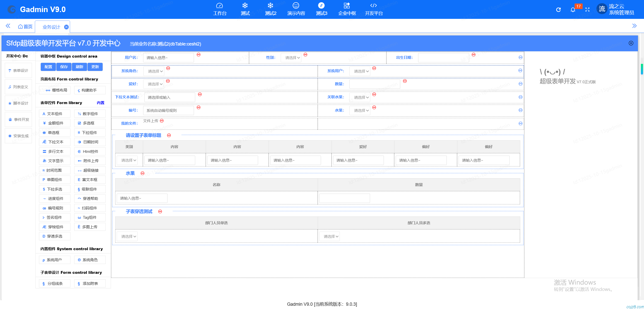This screenshot has height=309, width=644.
Task: Click the 配置 button
Action: (x=48, y=67)
